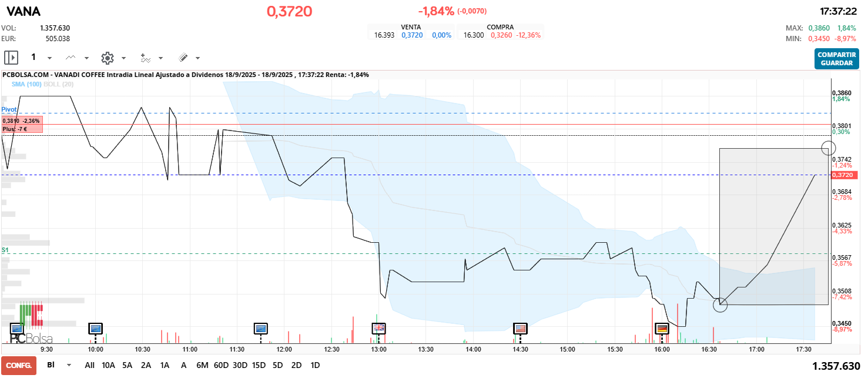This screenshot has height=378, width=868.
Task: Click the COMPARTIR GUARDAR button
Action: pos(836,58)
